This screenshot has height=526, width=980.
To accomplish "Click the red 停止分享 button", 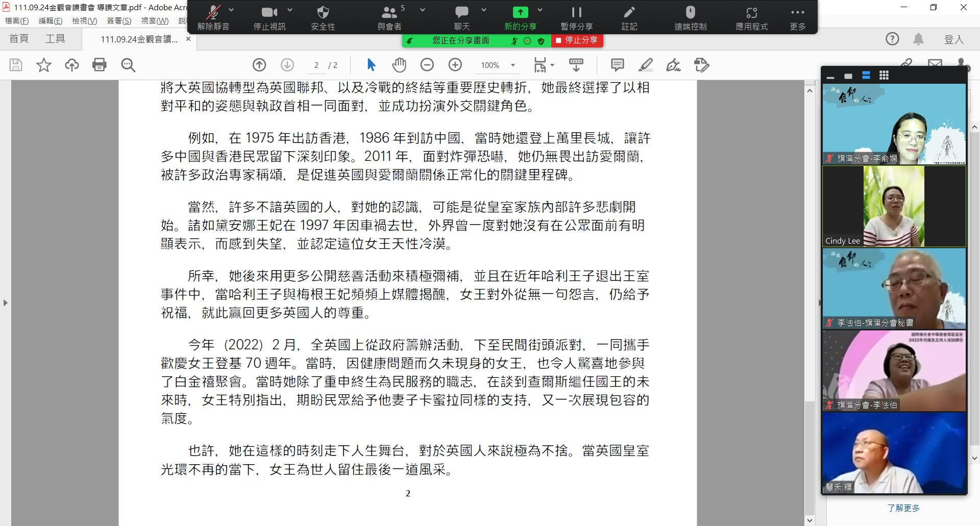I will (x=577, y=40).
